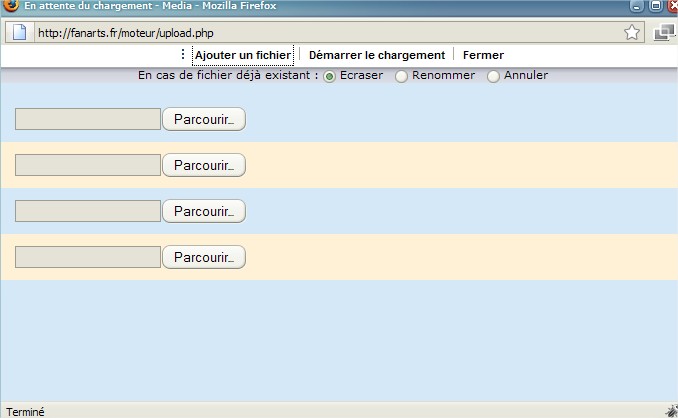
Task: Click the Terminé status text
Action: pos(25,412)
